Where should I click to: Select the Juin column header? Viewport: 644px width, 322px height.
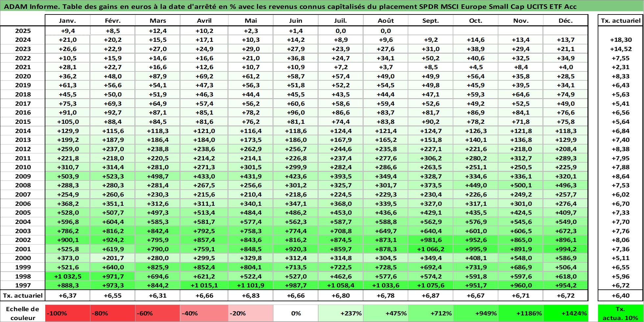296,20
